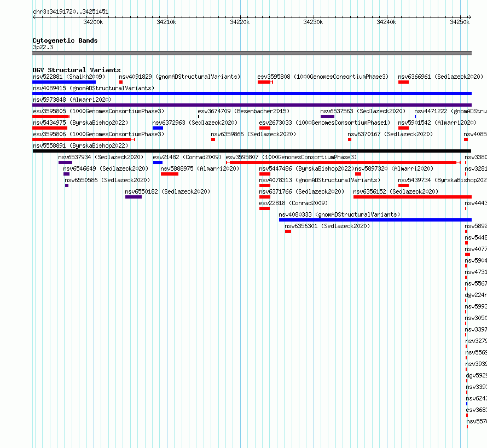Click the 34210k ruler tick label

click(166, 22)
